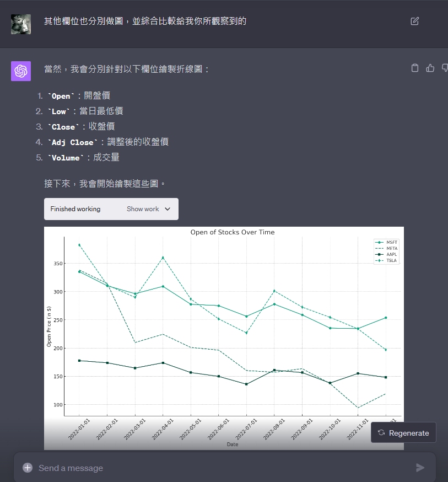
Task: Focus the Send a message input field
Action: click(224, 468)
